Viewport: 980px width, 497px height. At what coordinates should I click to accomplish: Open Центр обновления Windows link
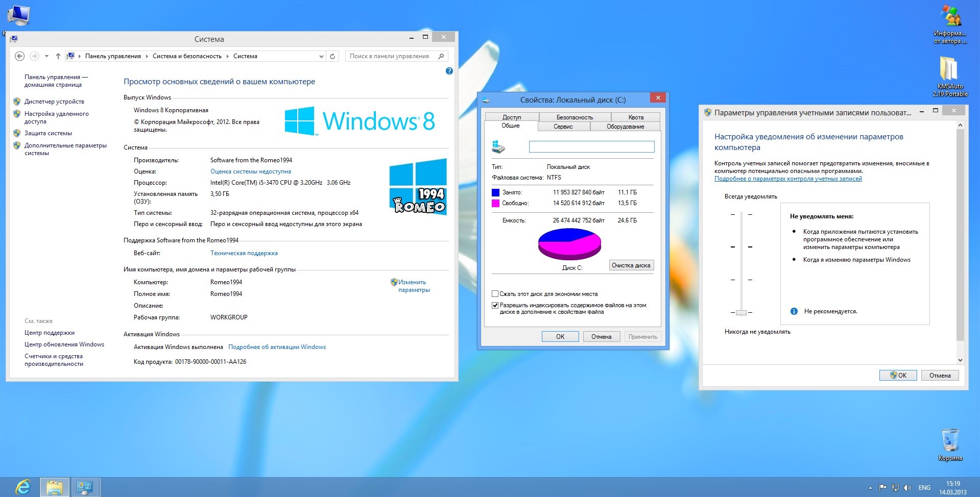click(x=64, y=344)
